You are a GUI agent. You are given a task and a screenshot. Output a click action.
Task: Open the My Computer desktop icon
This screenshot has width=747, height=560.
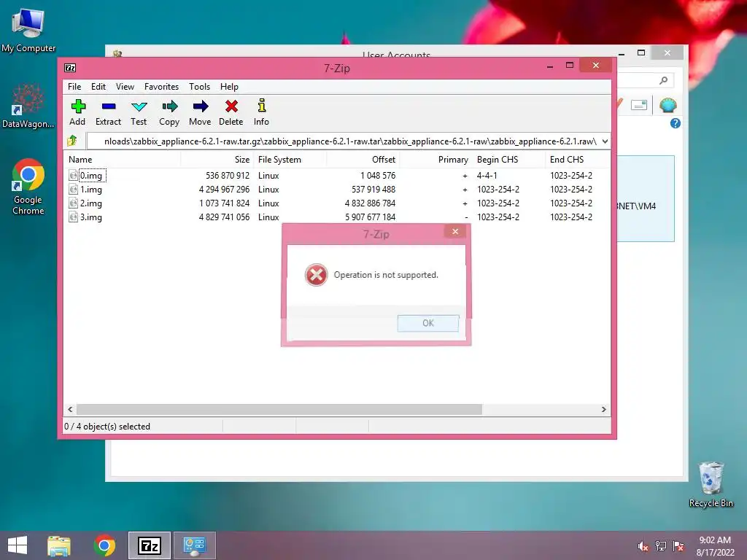pos(28,30)
